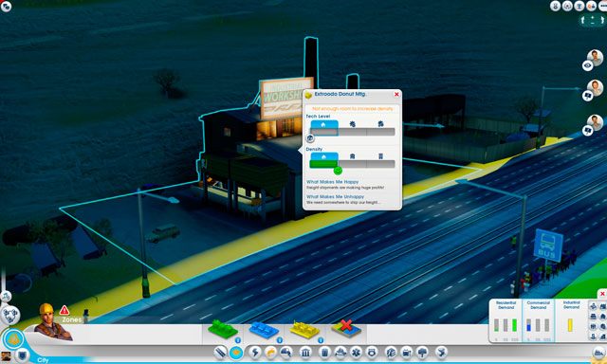Click the red Zones alert triangle
This screenshot has height=364, width=607.
click(x=64, y=310)
